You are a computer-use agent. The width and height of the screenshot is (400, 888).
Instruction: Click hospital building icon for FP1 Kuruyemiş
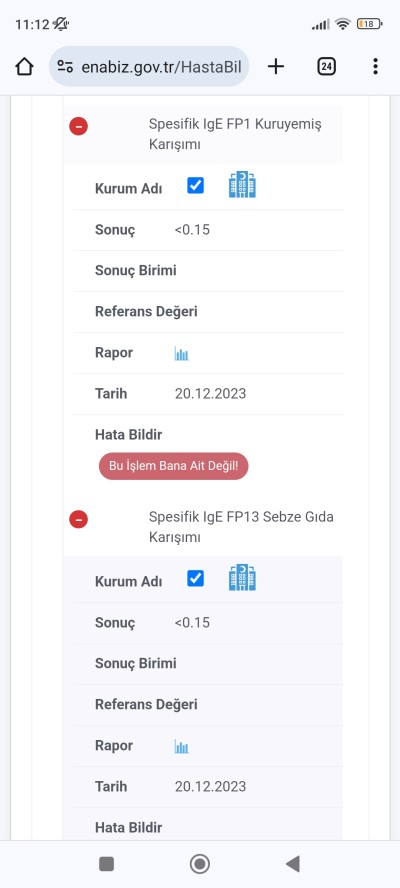pyautogui.click(x=242, y=185)
